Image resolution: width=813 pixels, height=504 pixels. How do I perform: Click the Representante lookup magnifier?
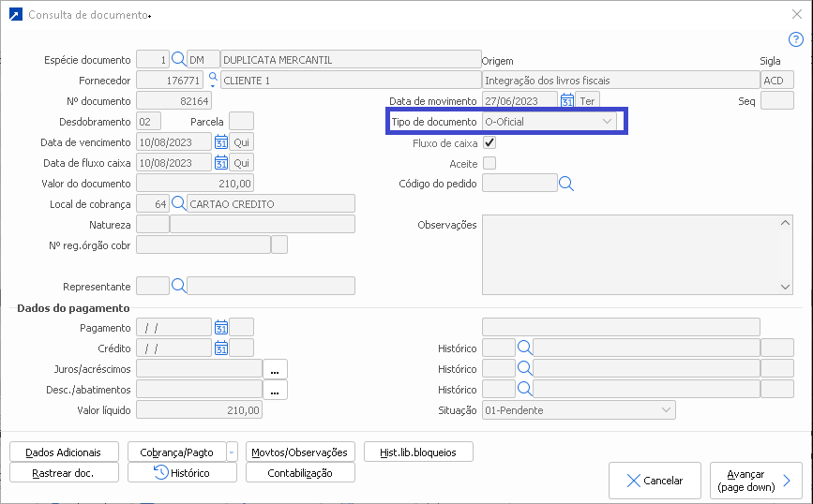tap(178, 286)
